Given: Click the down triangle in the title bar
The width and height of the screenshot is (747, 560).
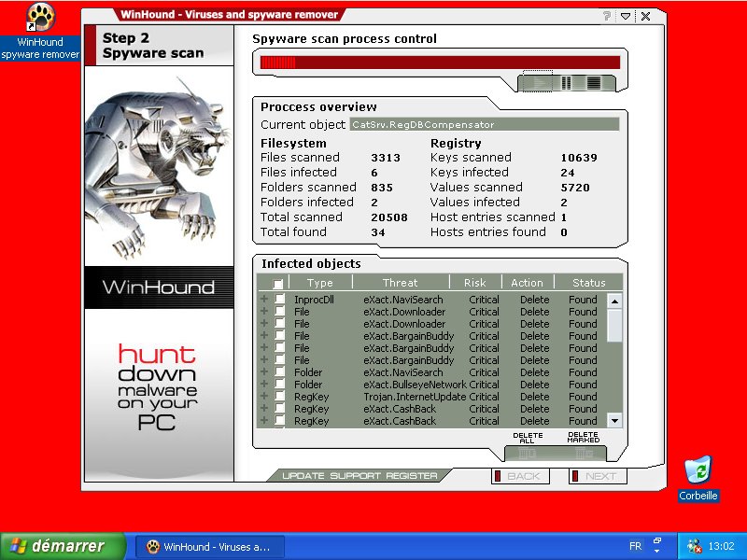Looking at the screenshot, I should pyautogui.click(x=626, y=16).
